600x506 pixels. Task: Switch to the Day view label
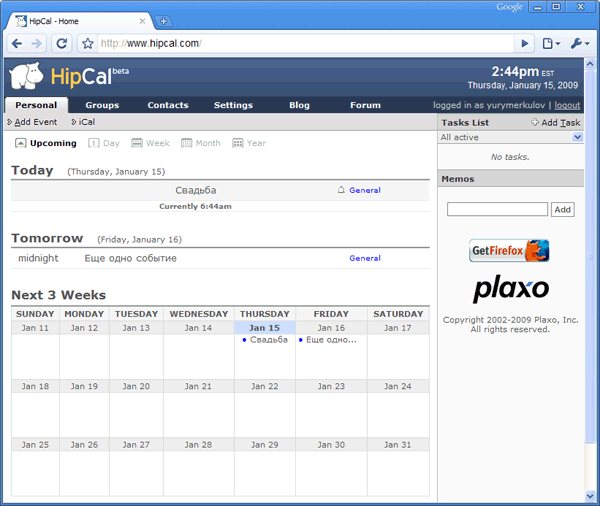coord(111,143)
